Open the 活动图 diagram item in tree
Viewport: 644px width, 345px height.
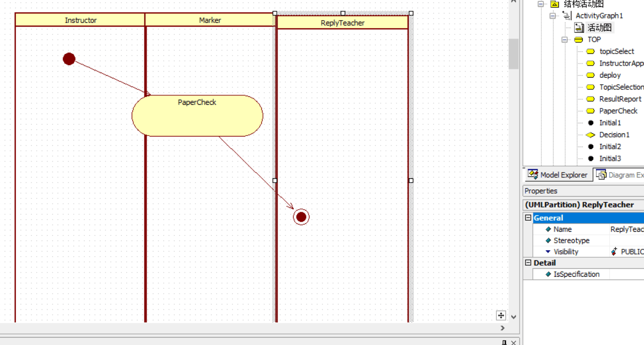[x=601, y=28]
